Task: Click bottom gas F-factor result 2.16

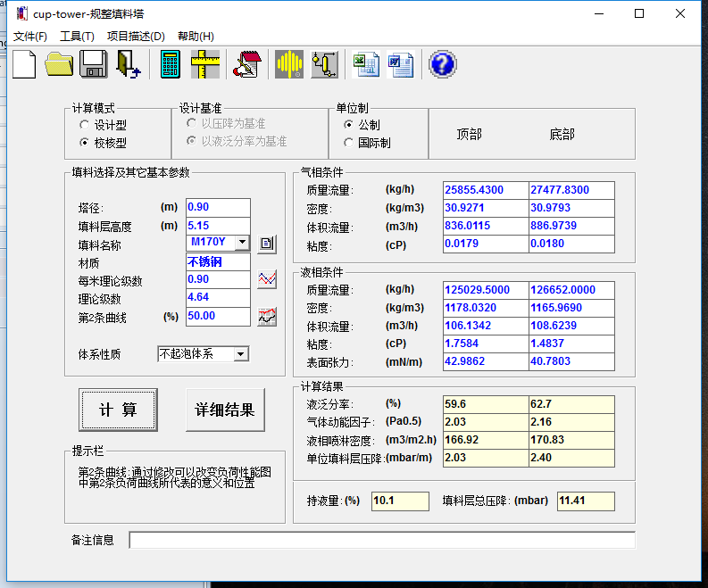Action: [x=571, y=422]
